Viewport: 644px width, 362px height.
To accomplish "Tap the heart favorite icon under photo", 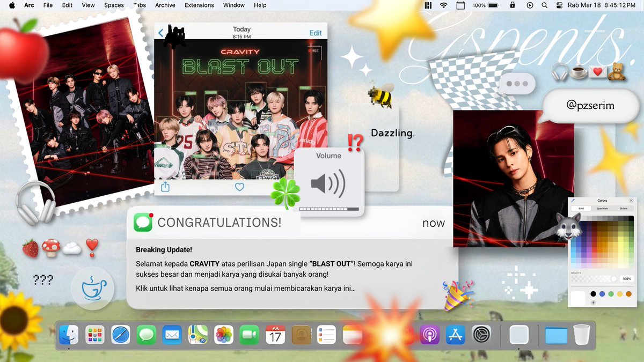I will [x=240, y=187].
